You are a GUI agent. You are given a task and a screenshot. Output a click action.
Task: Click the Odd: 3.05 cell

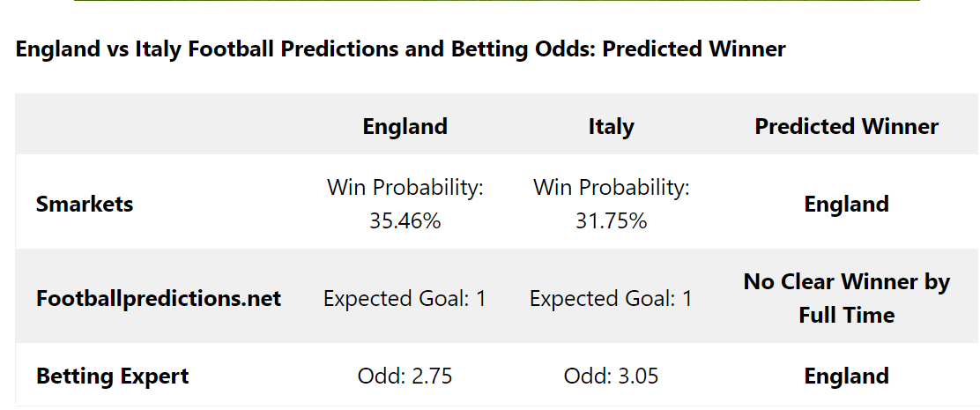tap(611, 376)
